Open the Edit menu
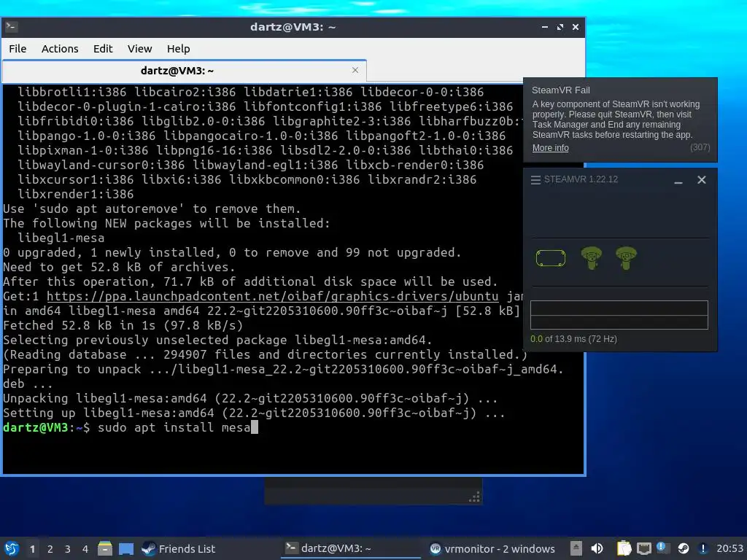Viewport: 747px width, 560px height. [102, 49]
